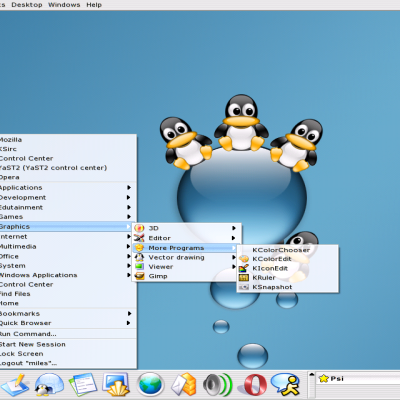Choose Lock Screen from the menu

tap(68, 354)
